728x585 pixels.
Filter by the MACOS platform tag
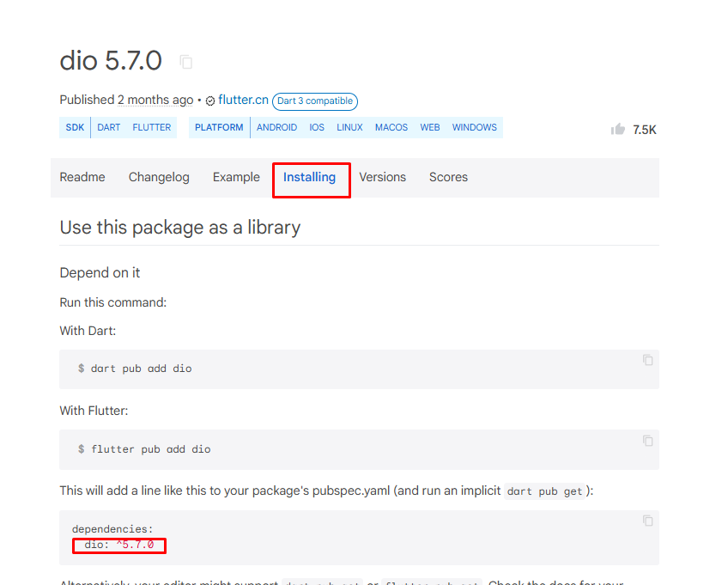(391, 127)
